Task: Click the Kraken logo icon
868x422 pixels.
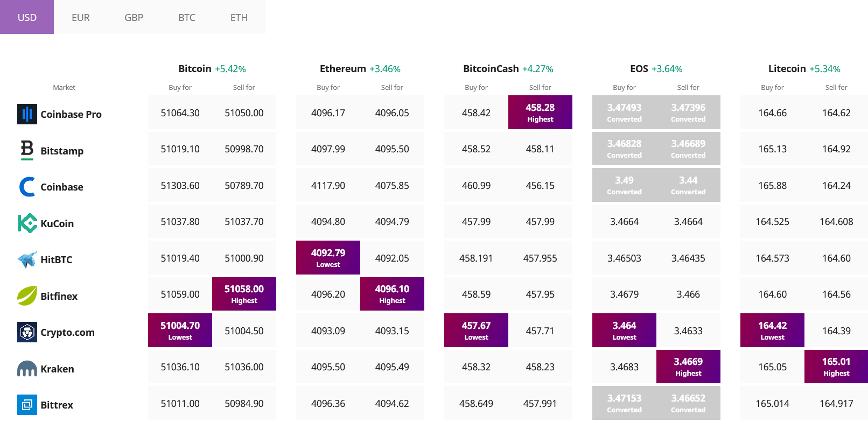Action: [x=27, y=369]
